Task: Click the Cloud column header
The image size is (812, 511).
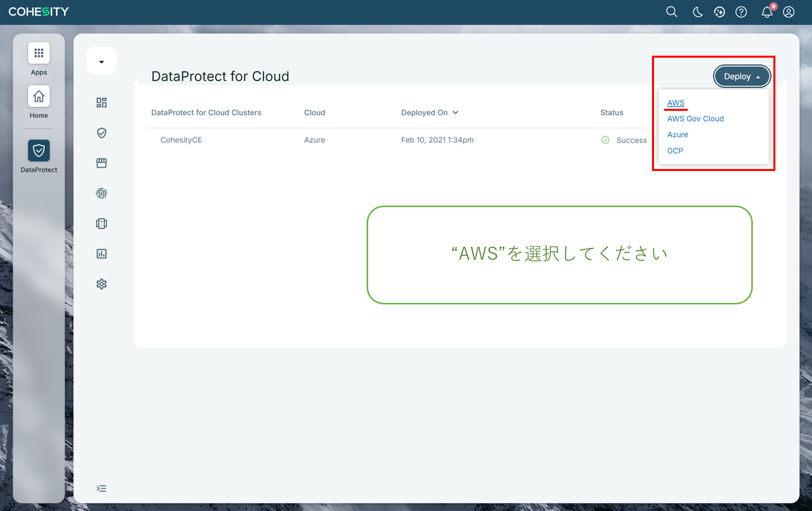Action: (x=314, y=113)
